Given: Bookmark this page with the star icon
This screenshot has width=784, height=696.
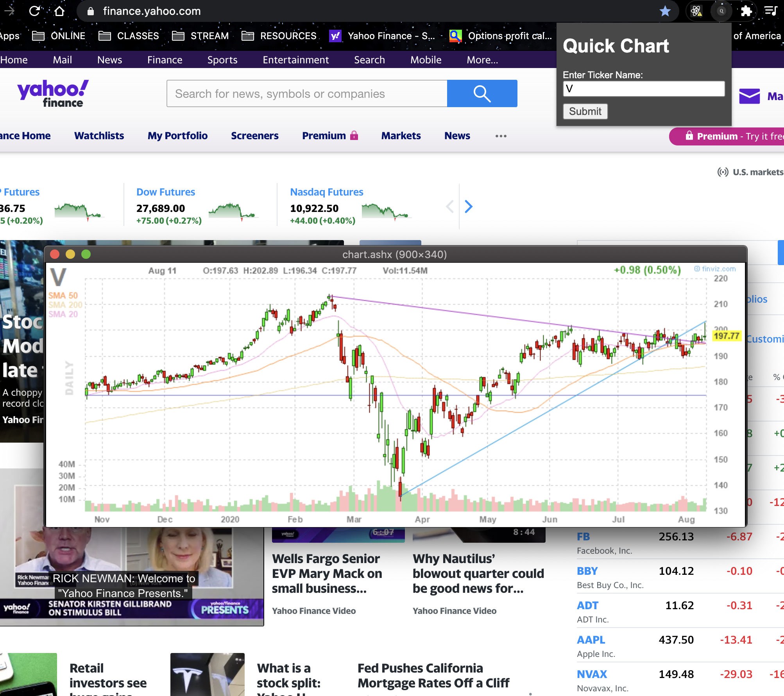Looking at the screenshot, I should (x=665, y=11).
